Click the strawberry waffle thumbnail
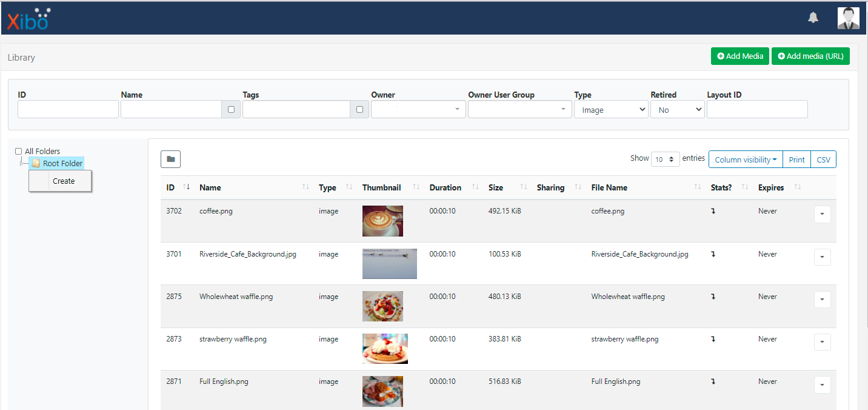 (x=385, y=349)
